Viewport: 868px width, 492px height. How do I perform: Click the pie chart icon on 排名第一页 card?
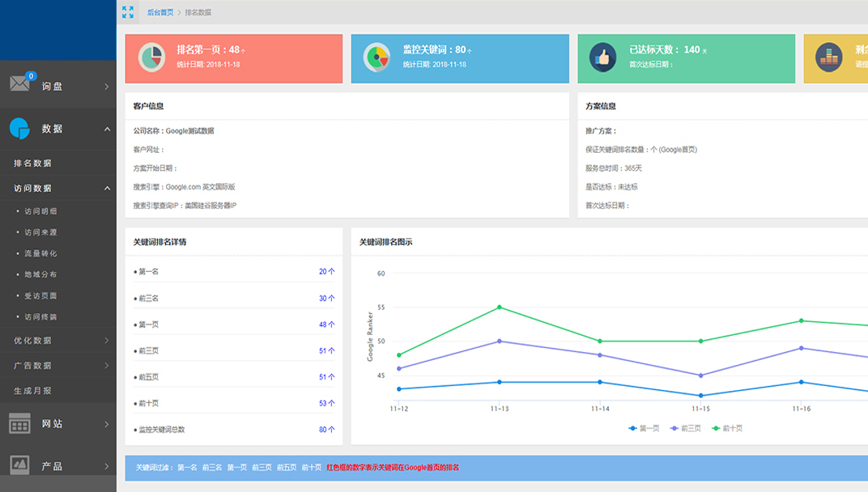(151, 57)
